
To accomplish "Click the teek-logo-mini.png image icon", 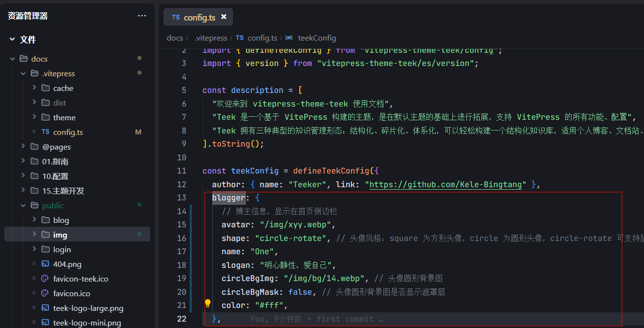I will pyautogui.click(x=45, y=323).
